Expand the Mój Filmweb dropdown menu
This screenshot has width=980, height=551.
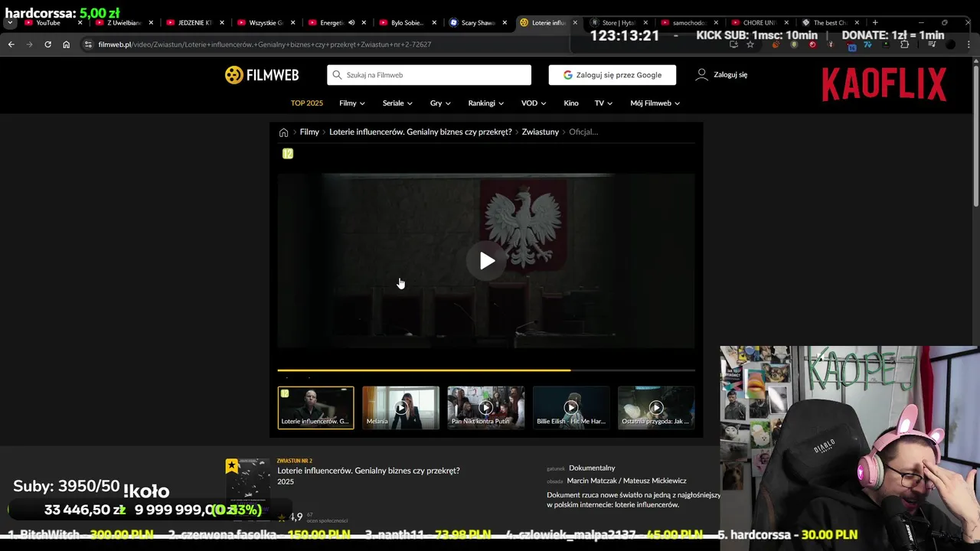[x=655, y=103]
